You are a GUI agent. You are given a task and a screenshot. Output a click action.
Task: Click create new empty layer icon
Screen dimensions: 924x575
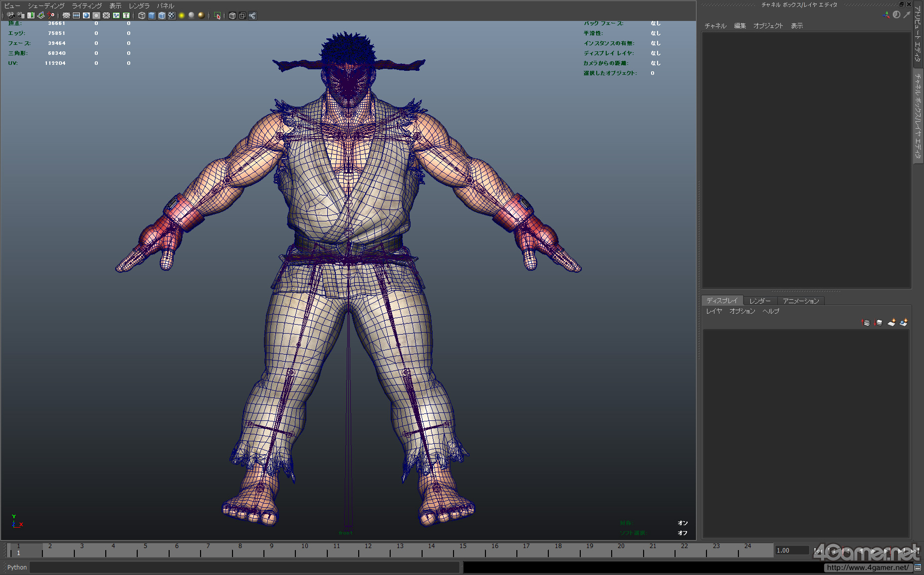[x=891, y=323]
